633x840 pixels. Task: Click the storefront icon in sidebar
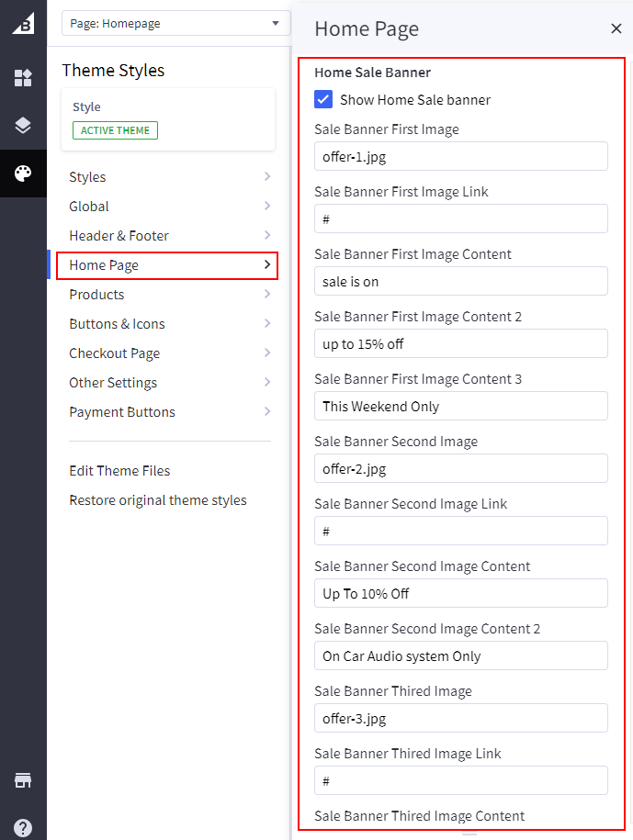tap(23, 780)
